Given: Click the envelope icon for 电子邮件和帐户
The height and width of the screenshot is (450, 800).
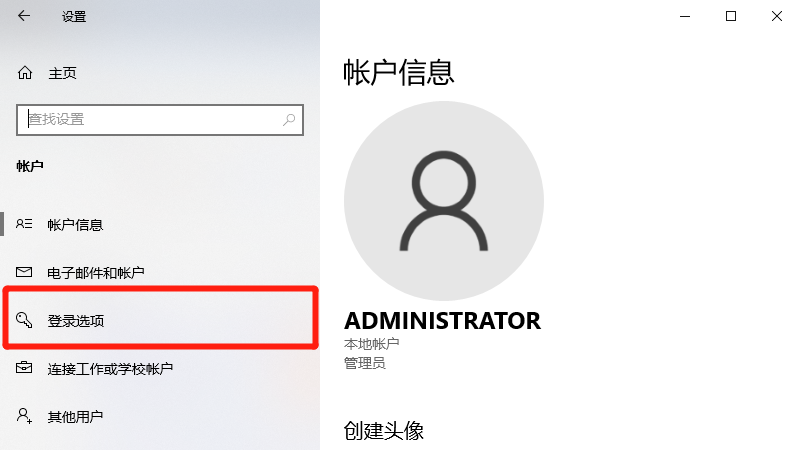Looking at the screenshot, I should click(x=24, y=272).
